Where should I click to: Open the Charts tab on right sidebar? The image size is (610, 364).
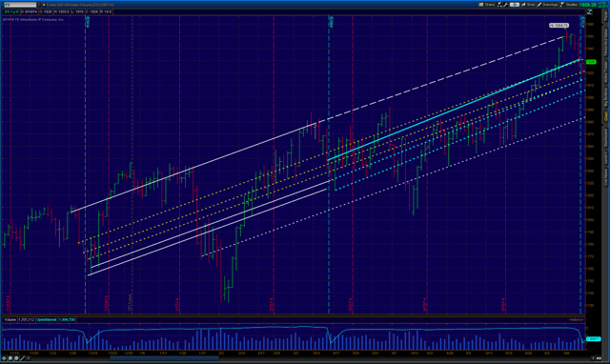click(606, 116)
